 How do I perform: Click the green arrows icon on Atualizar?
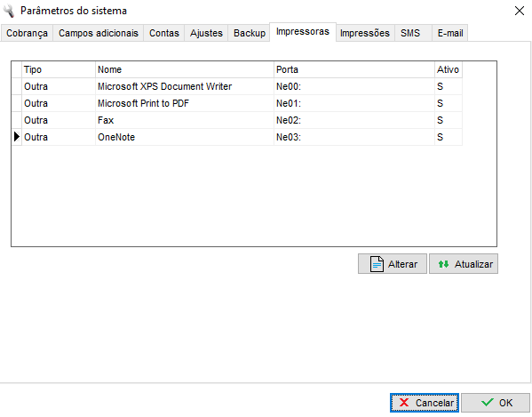(x=443, y=264)
